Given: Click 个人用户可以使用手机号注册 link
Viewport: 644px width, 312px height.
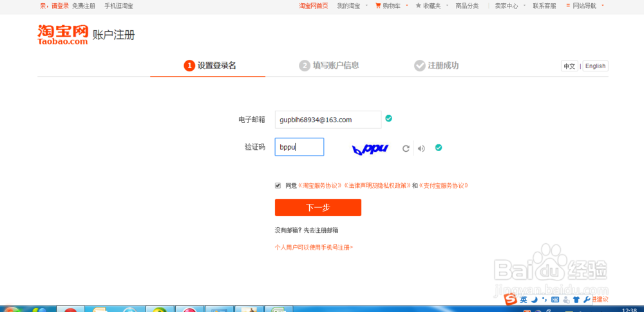Looking at the screenshot, I should 314,247.
